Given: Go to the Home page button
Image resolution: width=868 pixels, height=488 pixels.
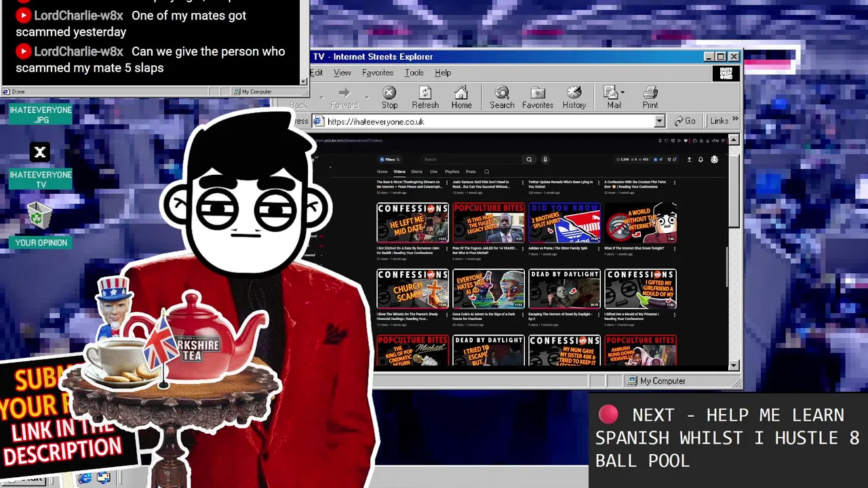Looking at the screenshot, I should coord(461,98).
